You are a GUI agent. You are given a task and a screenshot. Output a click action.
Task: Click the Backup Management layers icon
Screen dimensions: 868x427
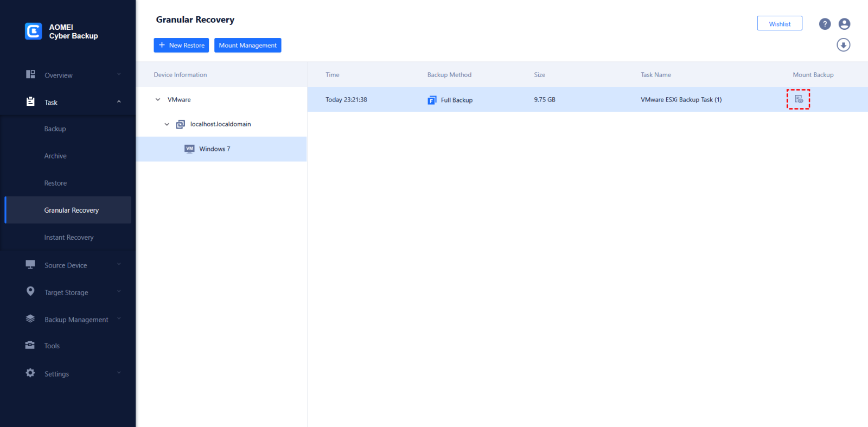[30, 318]
